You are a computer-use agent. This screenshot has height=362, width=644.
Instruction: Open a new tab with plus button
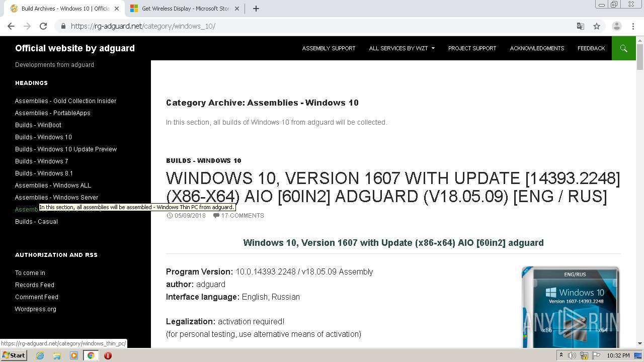256,9
